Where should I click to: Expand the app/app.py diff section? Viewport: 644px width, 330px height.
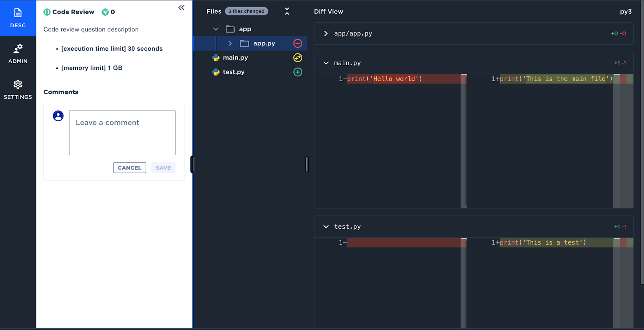coord(326,34)
